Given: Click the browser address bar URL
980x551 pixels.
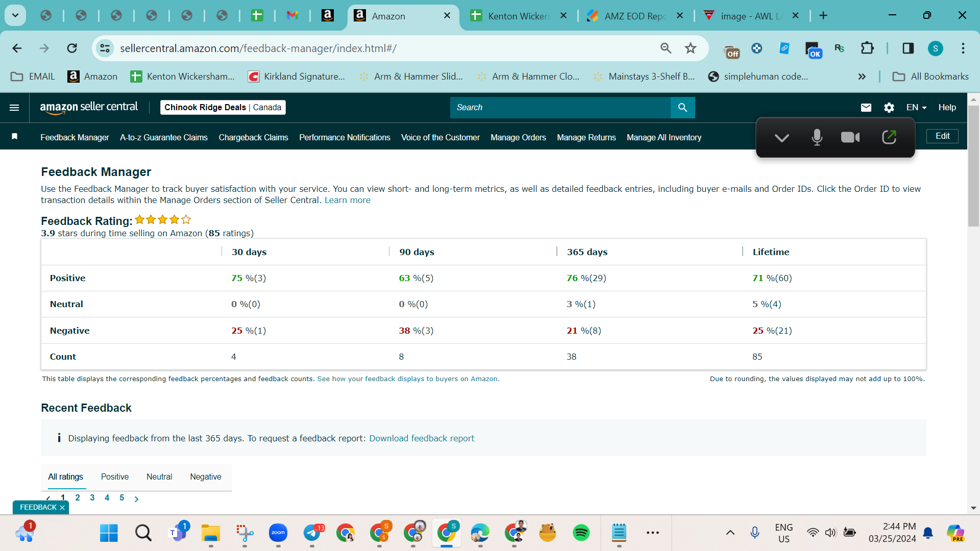Looking at the screenshot, I should 258,48.
